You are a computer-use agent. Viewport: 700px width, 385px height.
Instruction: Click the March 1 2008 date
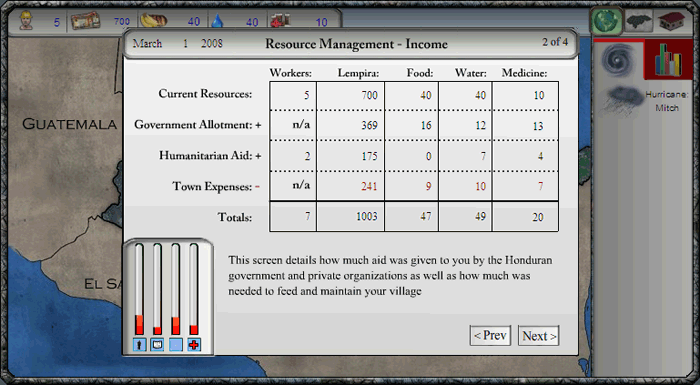coord(177,43)
